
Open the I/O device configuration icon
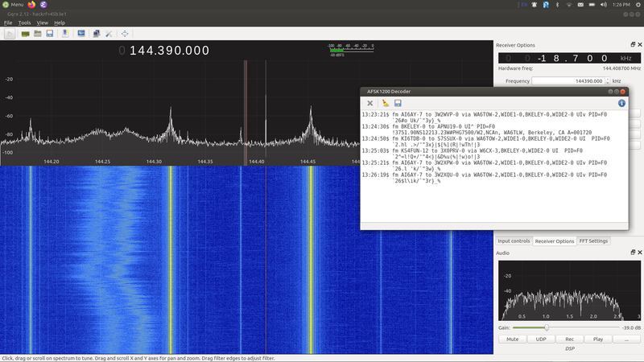(x=26, y=34)
